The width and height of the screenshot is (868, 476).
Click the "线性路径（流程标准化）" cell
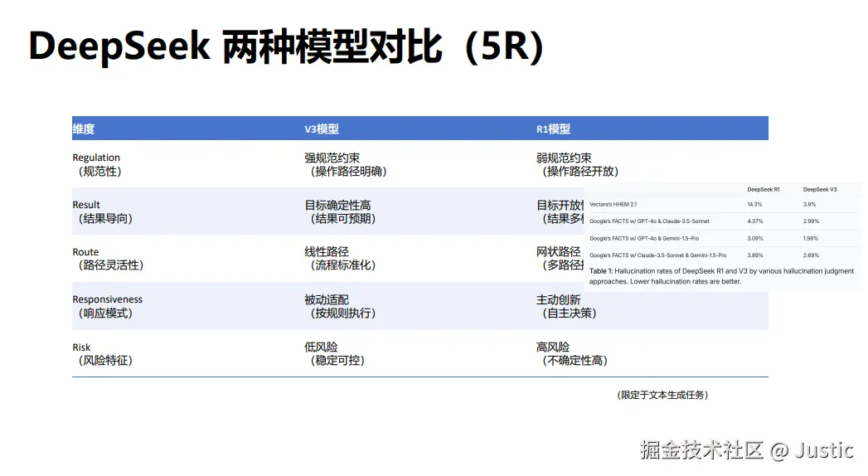340,259
